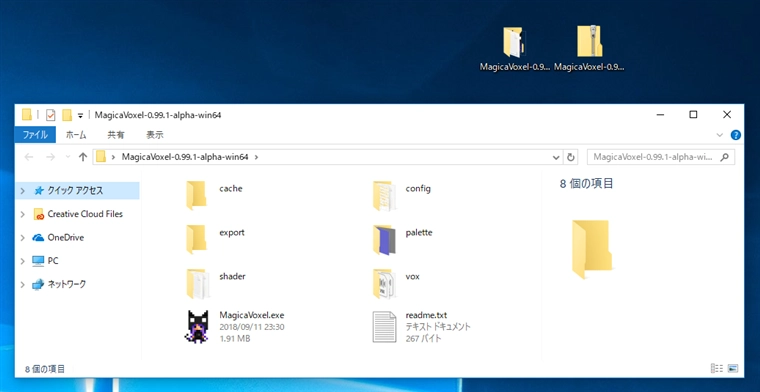Screen dimensions: 760x392
Task: Click the chevron after the folder path segment
Action: click(x=256, y=157)
